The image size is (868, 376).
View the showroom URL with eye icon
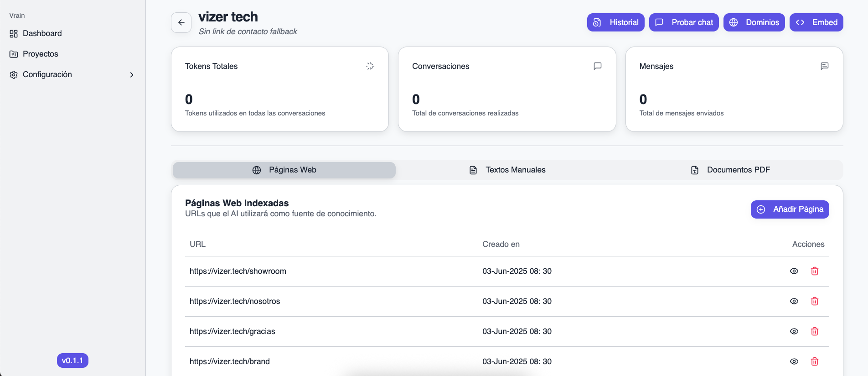[x=794, y=271]
